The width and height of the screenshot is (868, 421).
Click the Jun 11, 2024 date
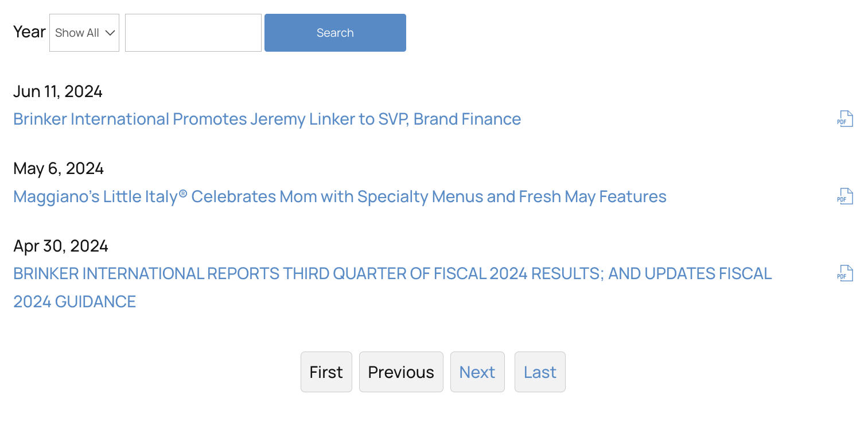coord(58,91)
